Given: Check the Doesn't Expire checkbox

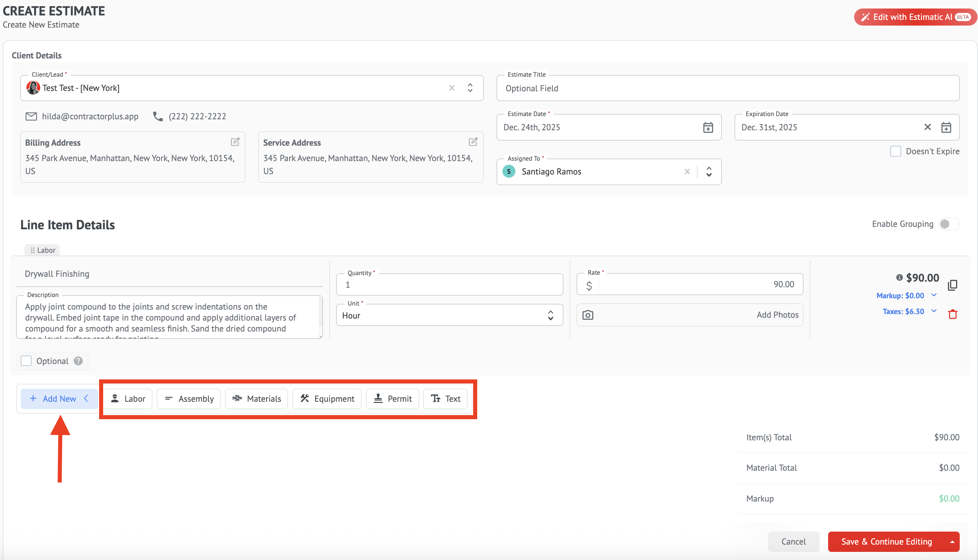Looking at the screenshot, I should (x=896, y=151).
